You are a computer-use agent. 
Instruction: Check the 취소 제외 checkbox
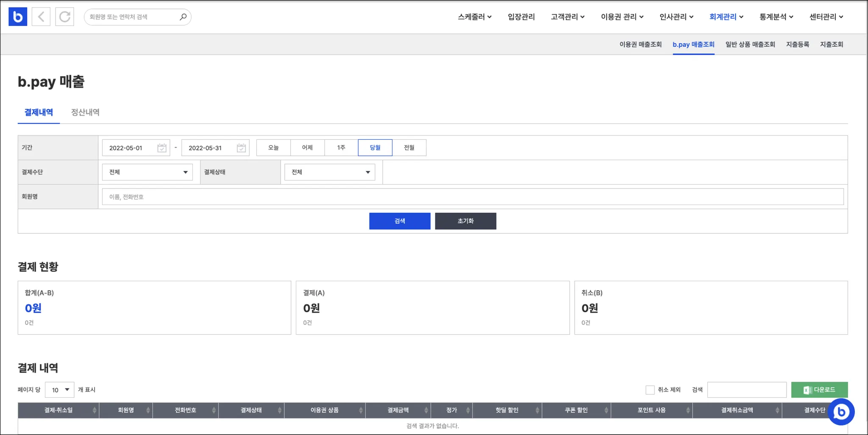click(650, 390)
